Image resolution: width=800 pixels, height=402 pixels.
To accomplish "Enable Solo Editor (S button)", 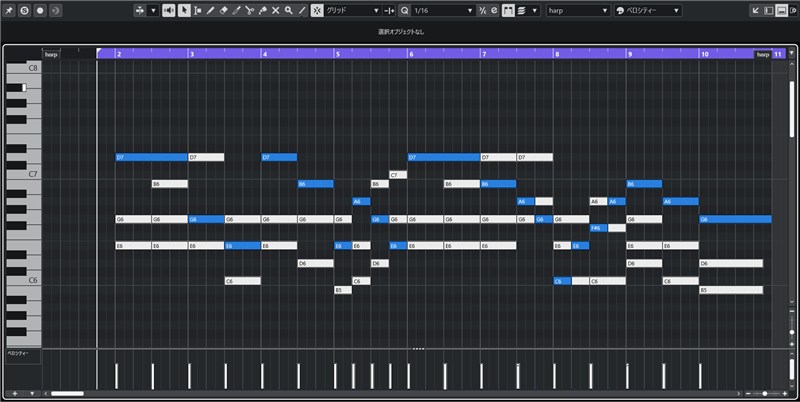I will tap(24, 10).
